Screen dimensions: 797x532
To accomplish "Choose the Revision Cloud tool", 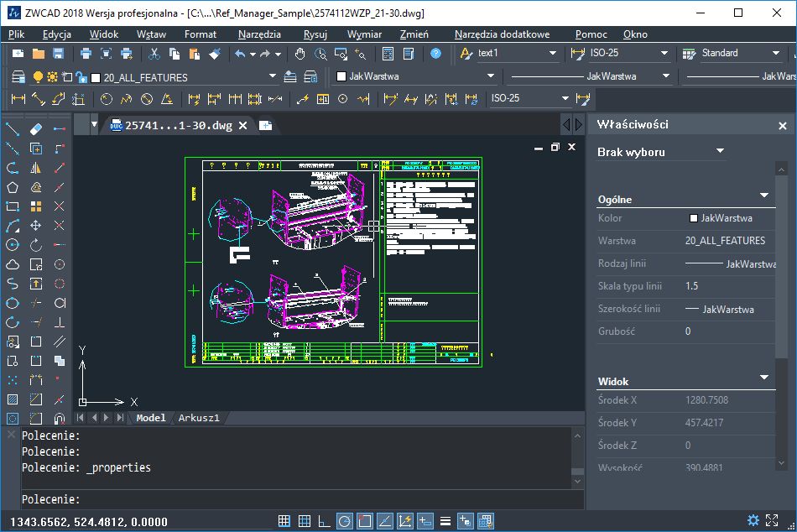I will (13, 264).
